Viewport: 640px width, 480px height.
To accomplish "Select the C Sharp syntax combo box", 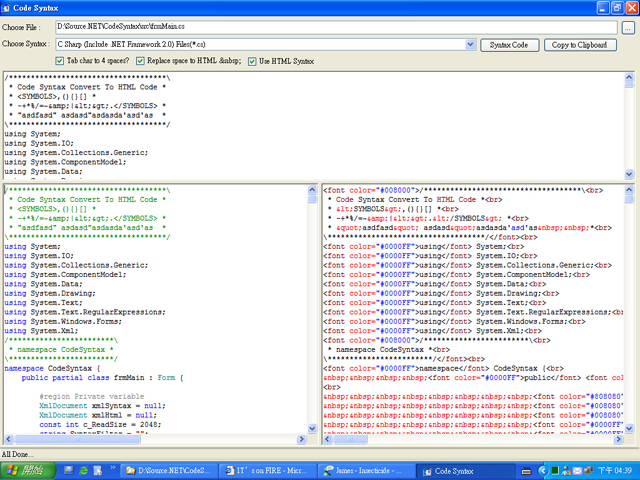I will (266, 44).
